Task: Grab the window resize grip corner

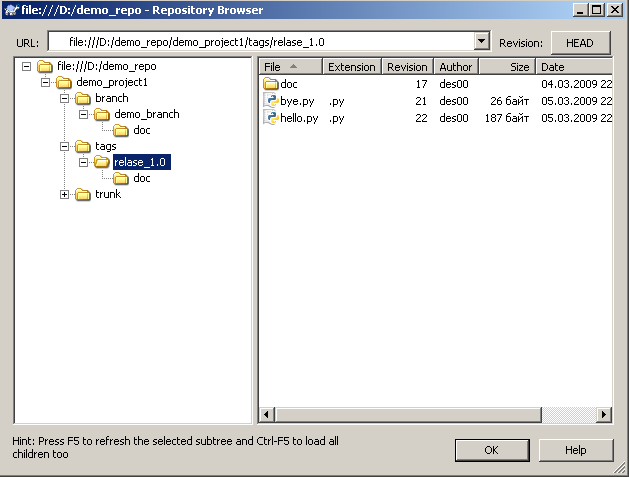Action: (620, 468)
